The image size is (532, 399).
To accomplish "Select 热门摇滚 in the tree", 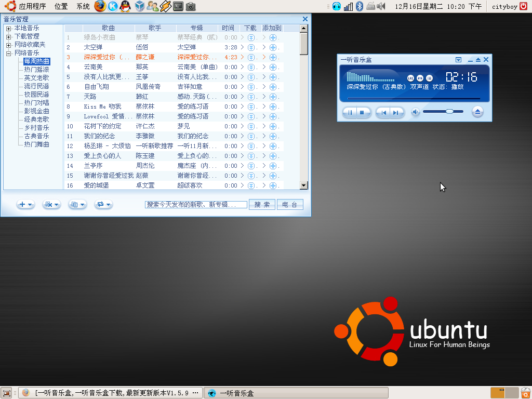I will click(x=37, y=70).
